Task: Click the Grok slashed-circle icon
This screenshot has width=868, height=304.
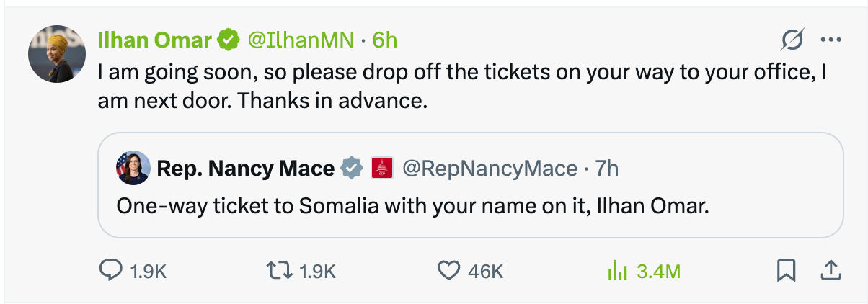Action: tap(792, 40)
